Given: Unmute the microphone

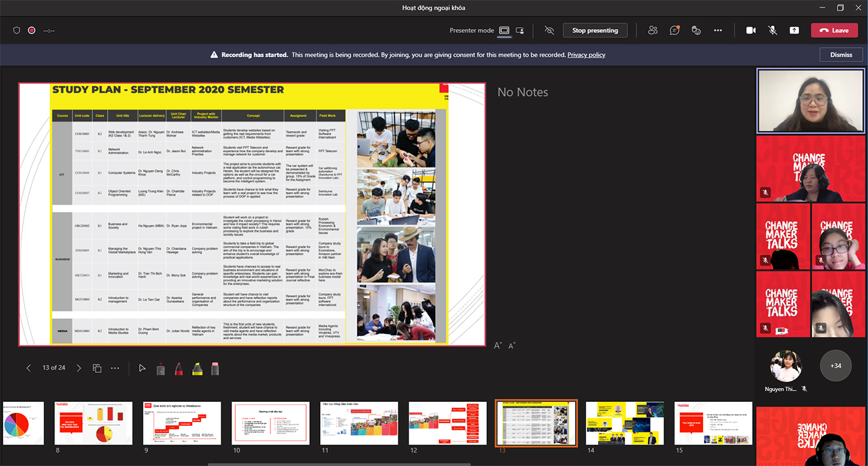Looking at the screenshot, I should tap(772, 30).
